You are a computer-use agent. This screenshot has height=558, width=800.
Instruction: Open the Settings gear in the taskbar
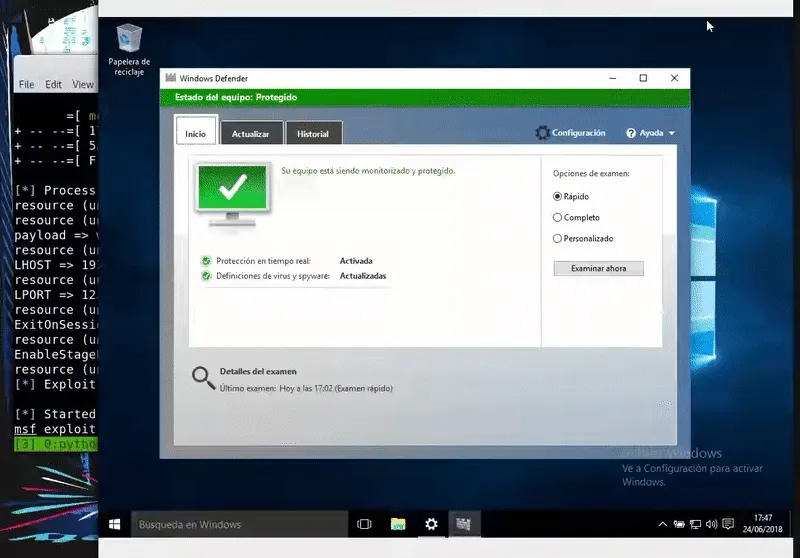tap(431, 524)
